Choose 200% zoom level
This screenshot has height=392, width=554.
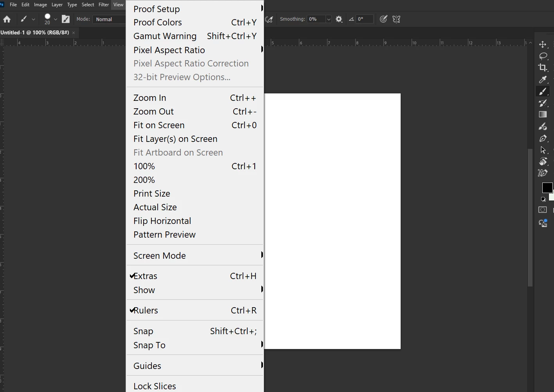point(195,180)
